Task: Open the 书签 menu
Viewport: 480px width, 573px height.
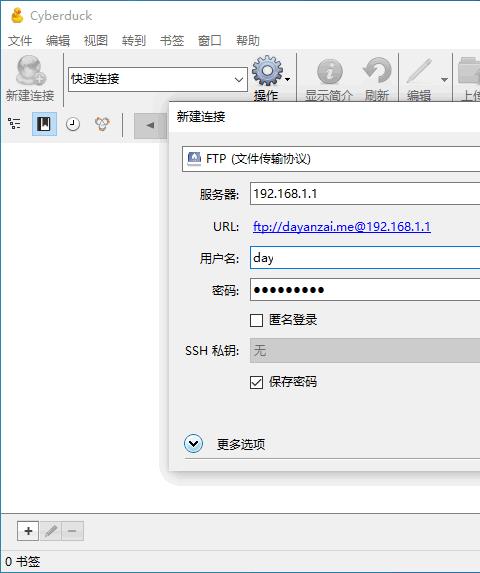Action: click(x=172, y=41)
